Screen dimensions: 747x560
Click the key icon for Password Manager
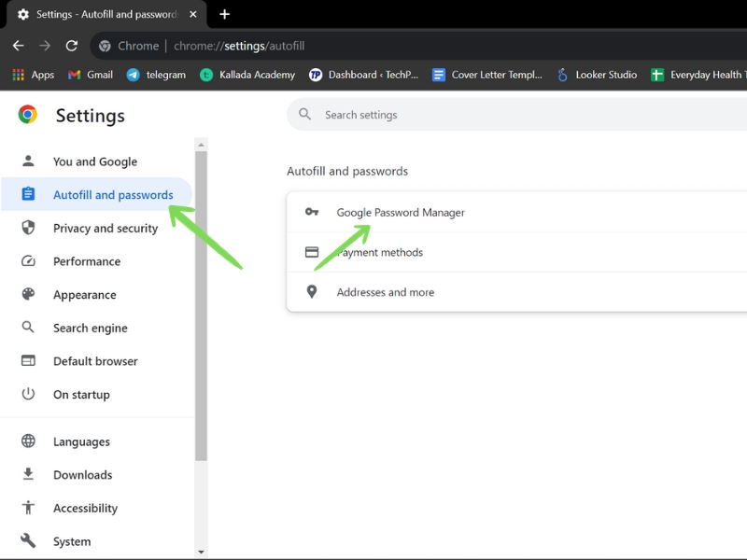(312, 212)
